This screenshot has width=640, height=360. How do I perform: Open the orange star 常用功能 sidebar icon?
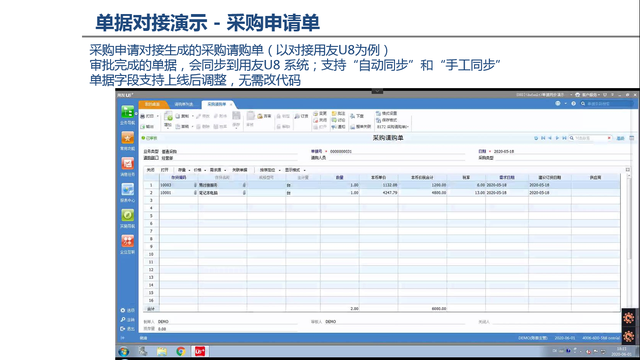(127, 138)
